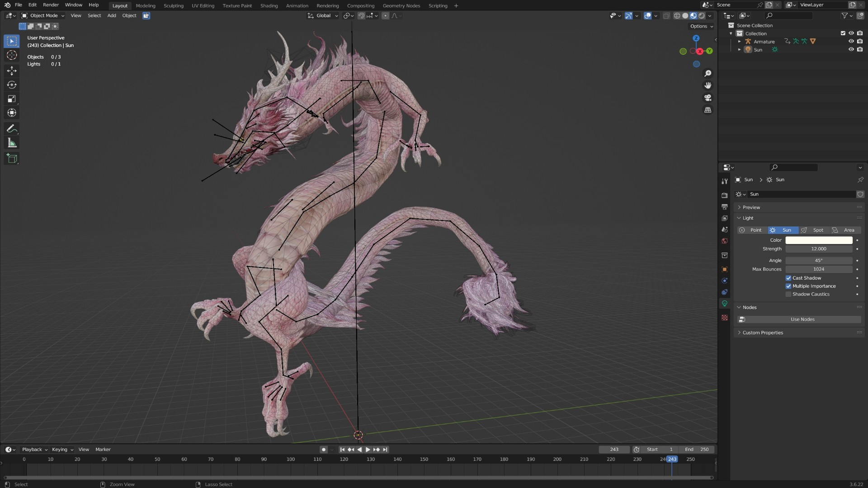Screen dimensions: 868x488
Task: Select the Annotate pencil tool
Action: click(x=12, y=129)
